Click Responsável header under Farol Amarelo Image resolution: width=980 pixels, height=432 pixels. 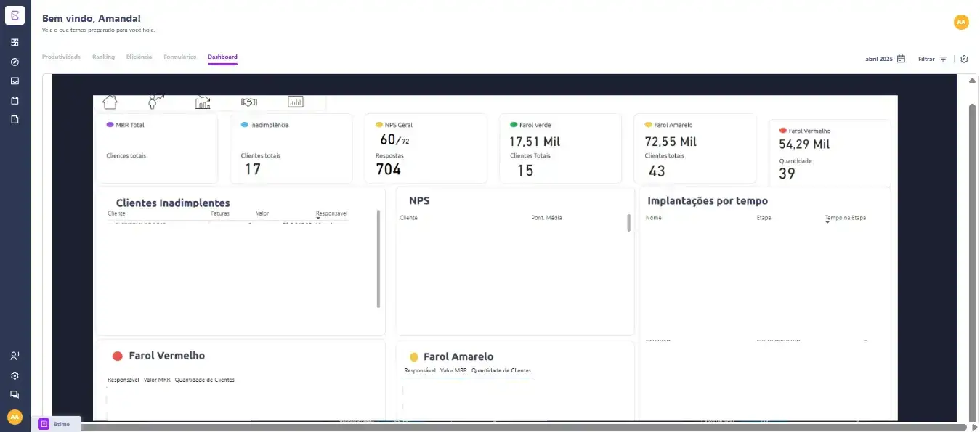[x=420, y=370]
